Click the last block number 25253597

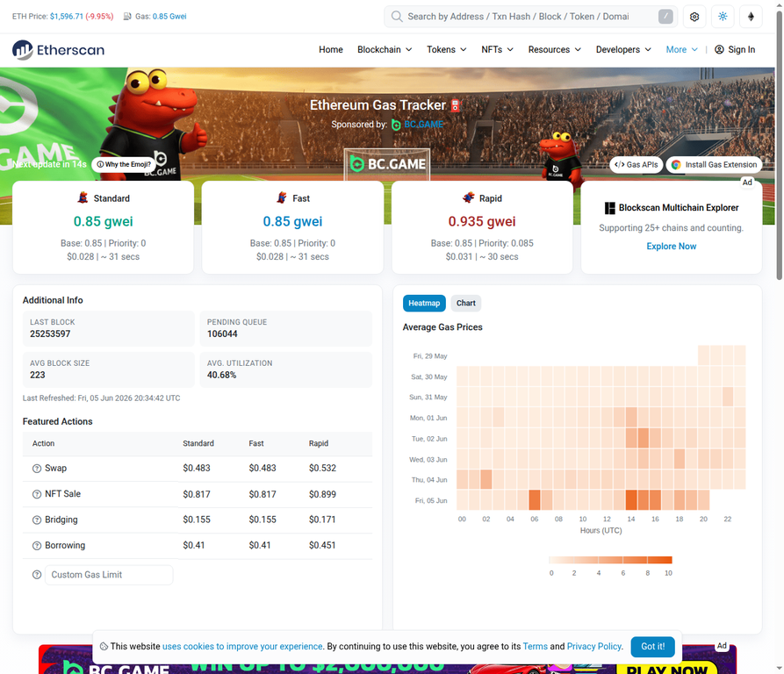(x=50, y=333)
